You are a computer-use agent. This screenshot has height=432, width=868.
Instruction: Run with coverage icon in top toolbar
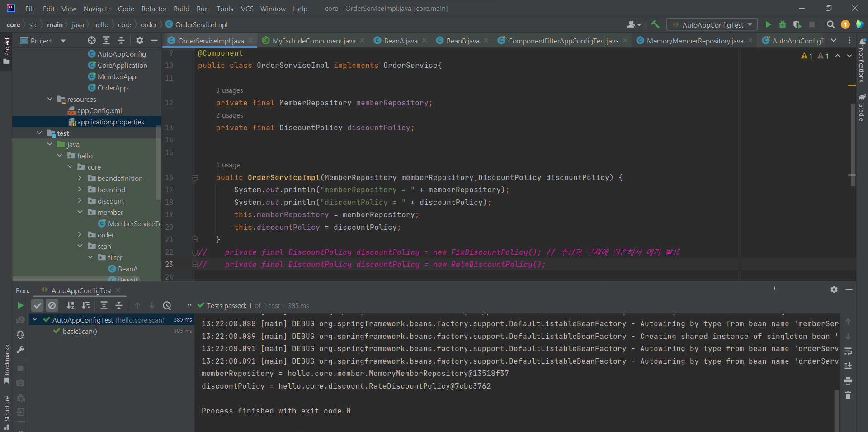(797, 24)
